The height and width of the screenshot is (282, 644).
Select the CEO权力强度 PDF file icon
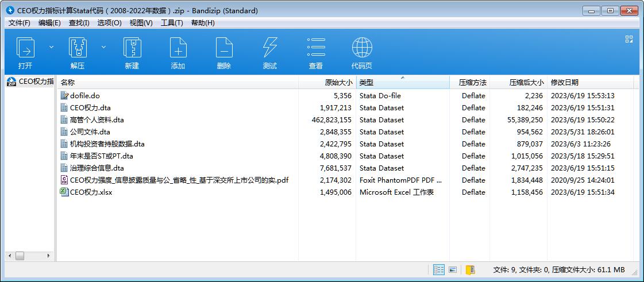64,180
